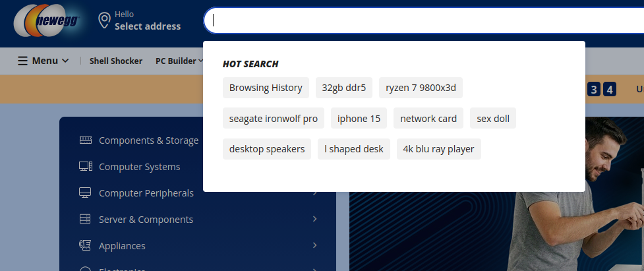Choose the desktop speakers suggestion
The width and height of the screenshot is (644, 271).
pos(267,148)
